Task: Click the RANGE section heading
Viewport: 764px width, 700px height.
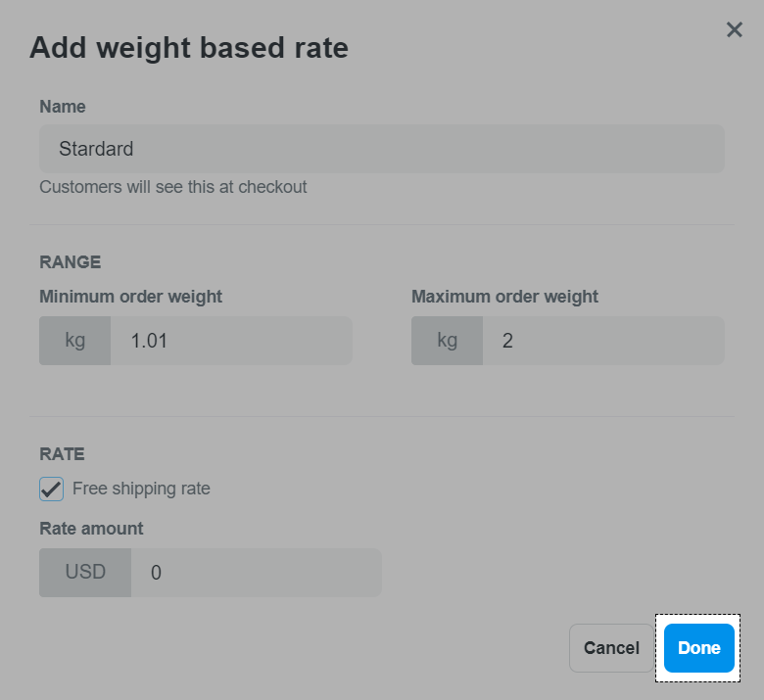Action: [x=71, y=262]
